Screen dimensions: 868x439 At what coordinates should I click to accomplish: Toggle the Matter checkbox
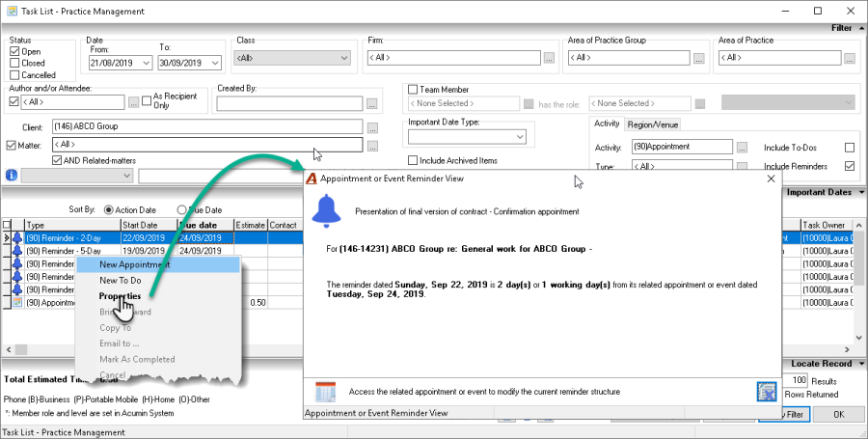click(x=11, y=146)
